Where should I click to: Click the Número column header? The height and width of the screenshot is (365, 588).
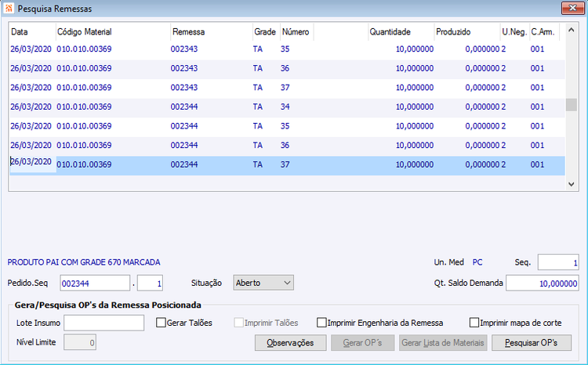point(296,32)
